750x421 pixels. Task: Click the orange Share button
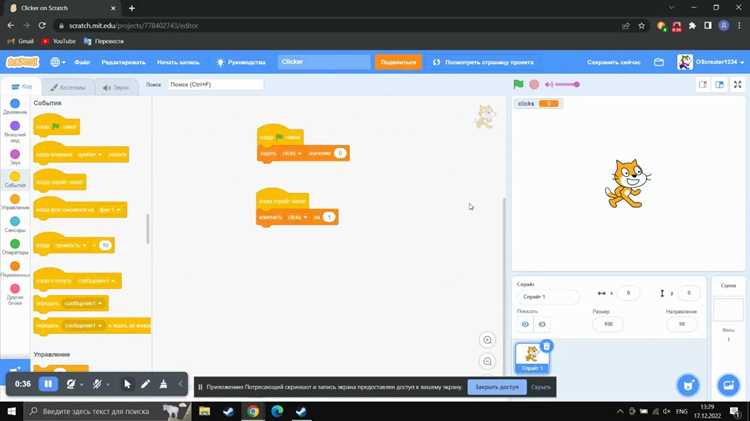click(x=398, y=62)
